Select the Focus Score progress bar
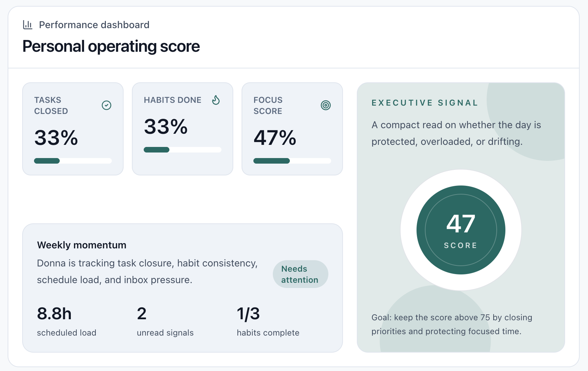Screen dimensions: 588x371 292,161
